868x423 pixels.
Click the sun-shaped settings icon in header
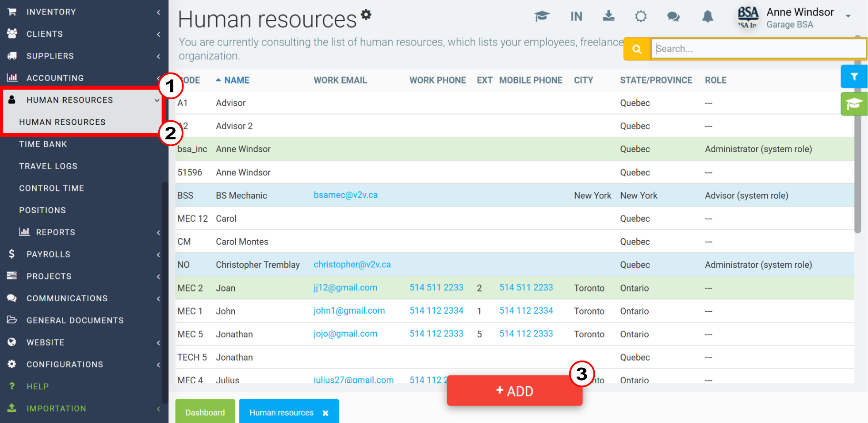641,16
